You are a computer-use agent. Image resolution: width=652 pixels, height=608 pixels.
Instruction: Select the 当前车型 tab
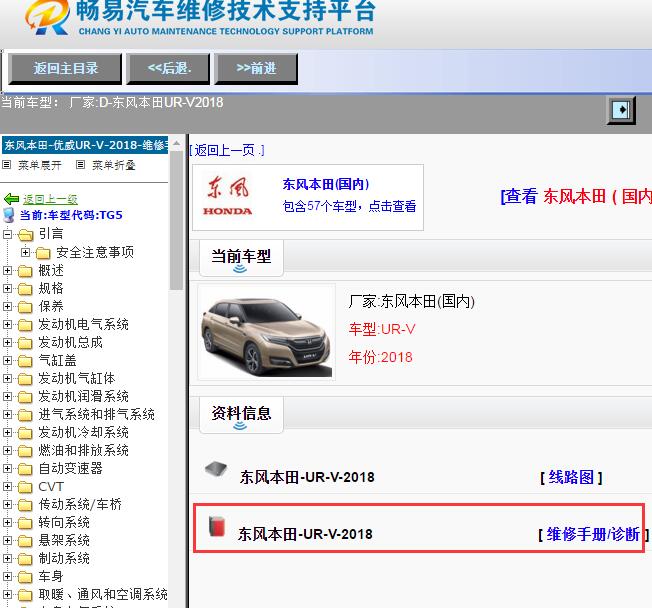(x=241, y=257)
